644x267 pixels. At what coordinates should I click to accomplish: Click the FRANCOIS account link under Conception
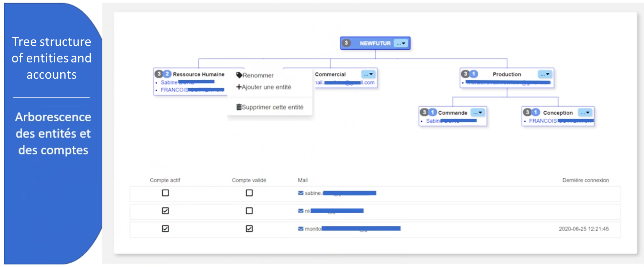pyautogui.click(x=543, y=121)
